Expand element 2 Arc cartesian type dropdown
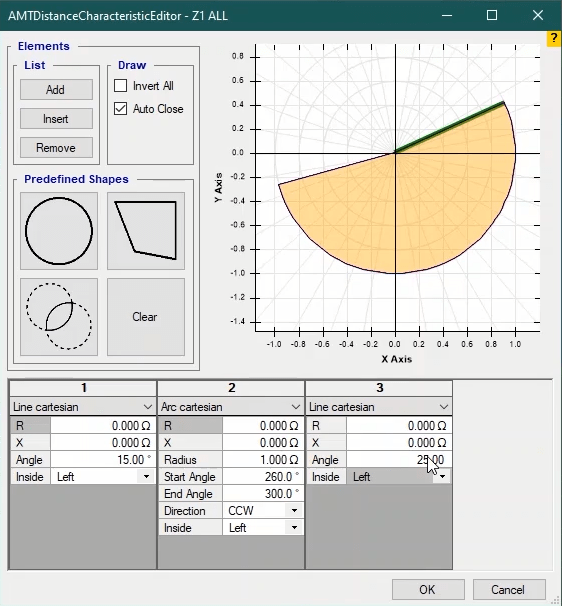 (x=231, y=407)
